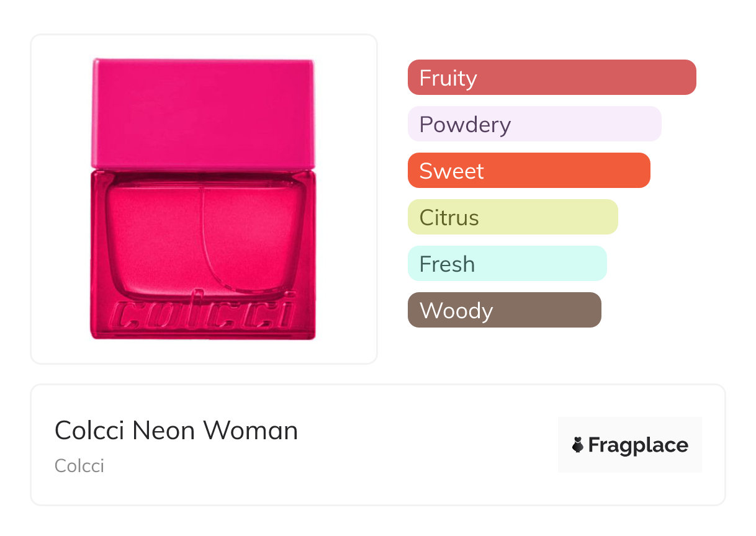Click the word "Sweet" label
Image resolution: width=756 pixels, height=536 pixels.
[451, 171]
